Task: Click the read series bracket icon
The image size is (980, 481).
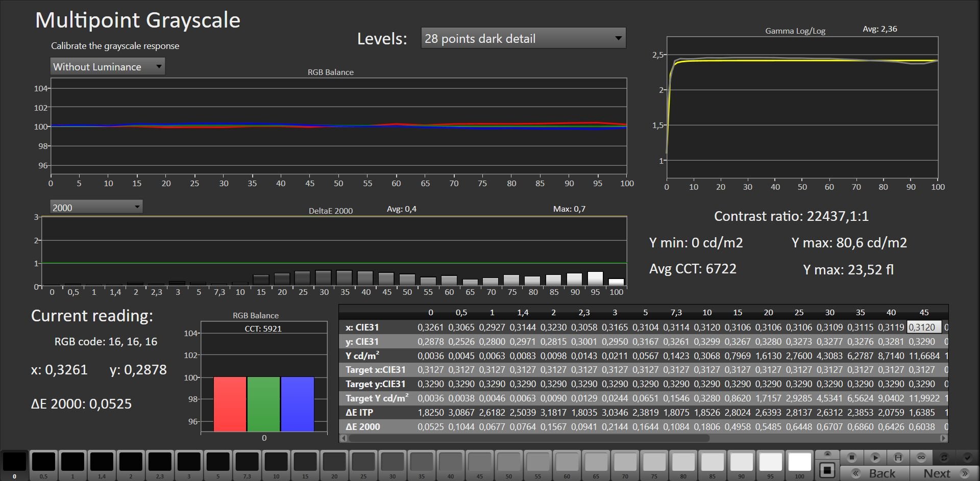Action: 898,457
